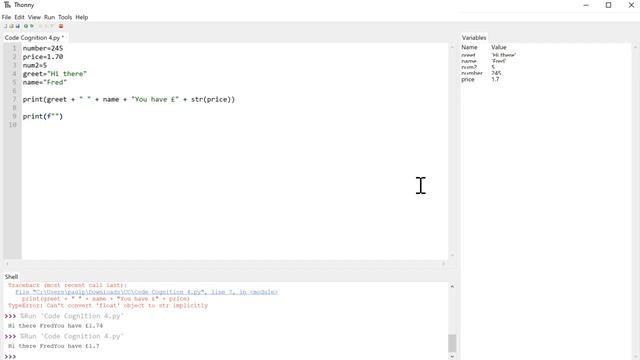640x360 pixels.
Task: Click Shell output 'Hi there FredYou have £1.7'
Action: pyautogui.click(x=53, y=346)
